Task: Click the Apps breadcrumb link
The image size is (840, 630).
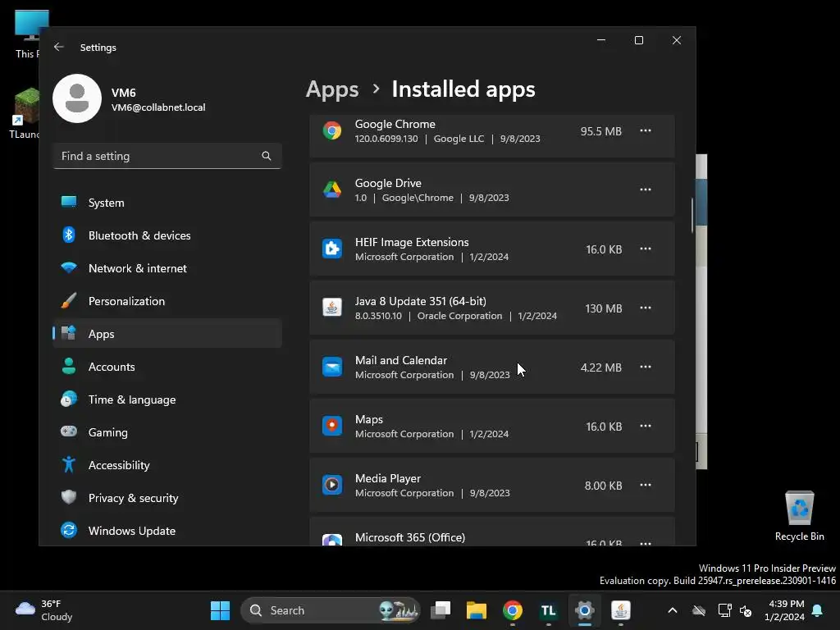Action: pyautogui.click(x=332, y=89)
